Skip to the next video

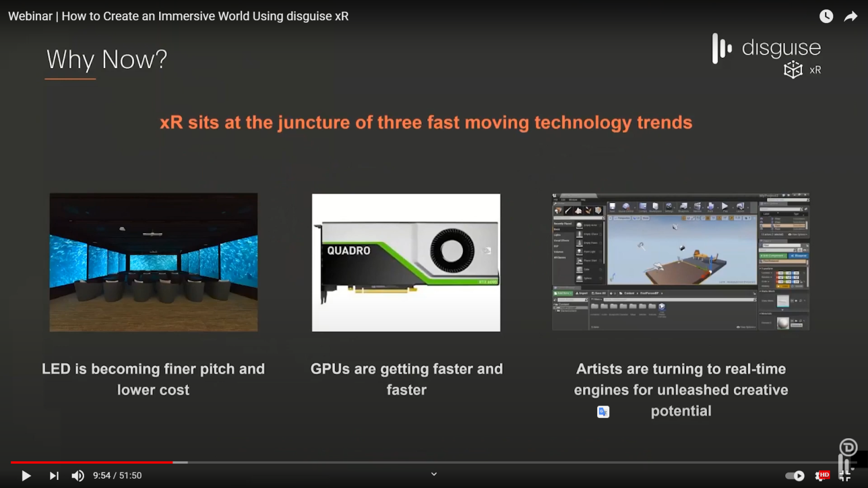(x=54, y=476)
